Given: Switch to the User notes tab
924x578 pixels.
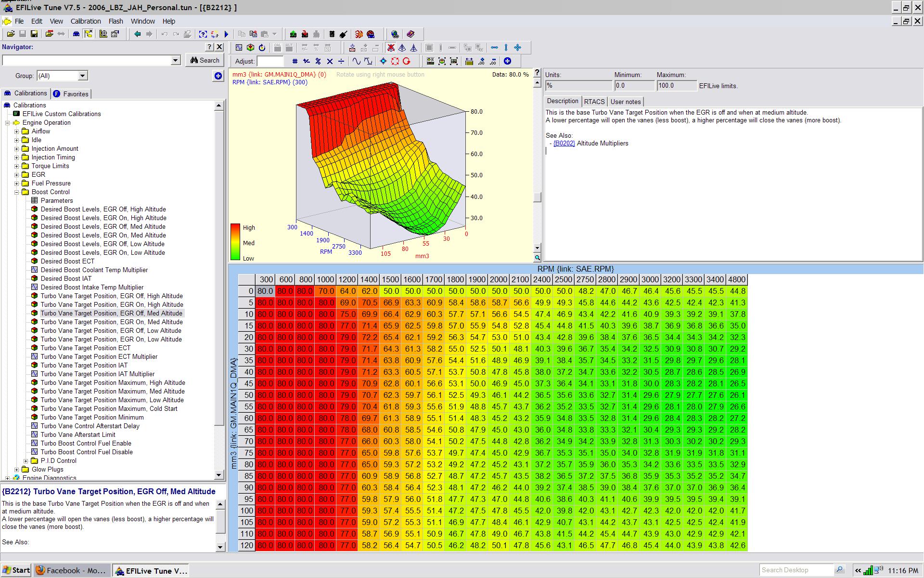Looking at the screenshot, I should coord(626,102).
